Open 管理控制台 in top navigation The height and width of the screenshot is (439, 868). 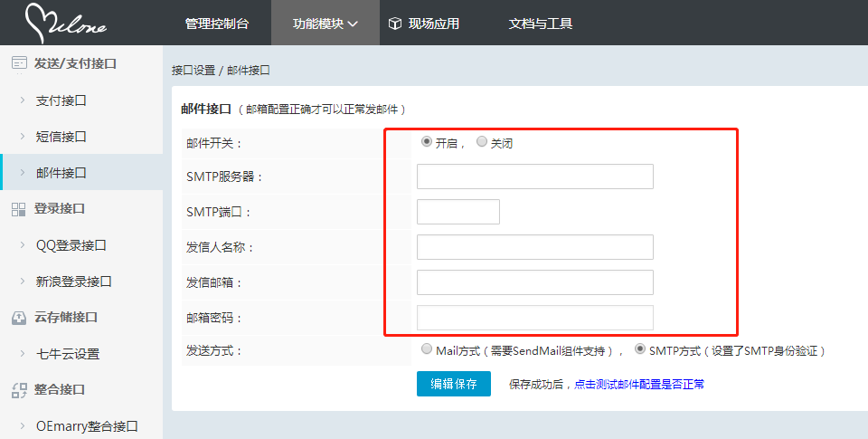(217, 24)
